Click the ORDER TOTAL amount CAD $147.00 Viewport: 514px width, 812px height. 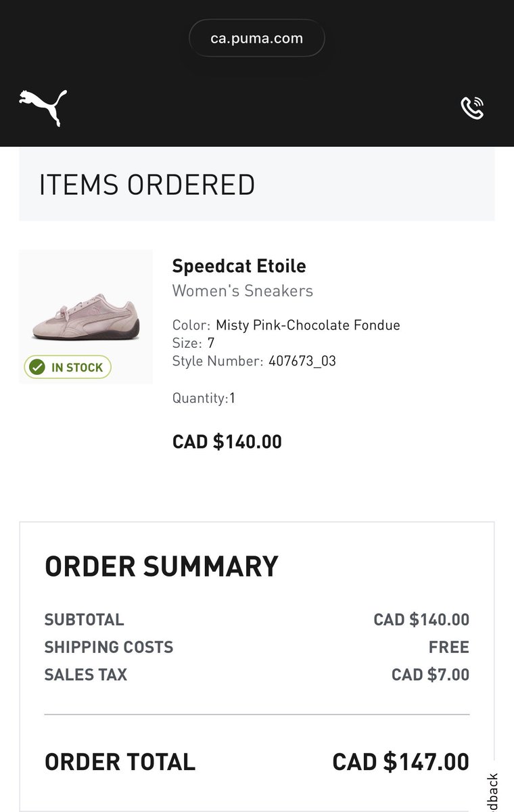click(401, 762)
